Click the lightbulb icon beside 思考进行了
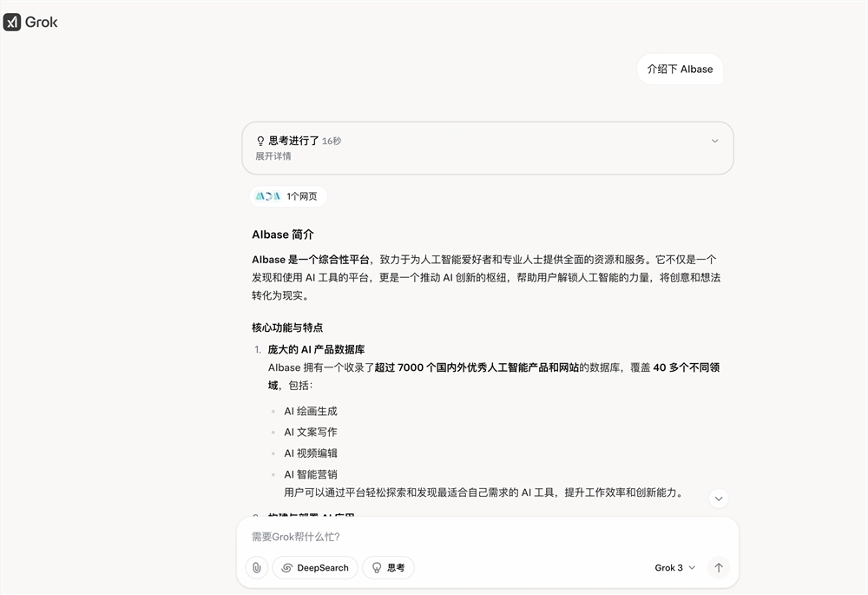Viewport: 868px width, 595px height. pos(259,140)
